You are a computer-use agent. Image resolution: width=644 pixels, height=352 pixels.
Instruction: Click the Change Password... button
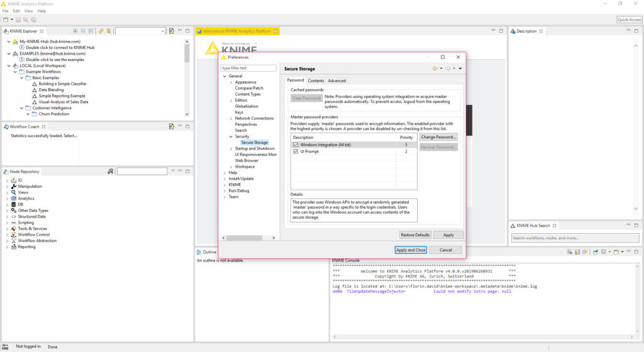[438, 137]
